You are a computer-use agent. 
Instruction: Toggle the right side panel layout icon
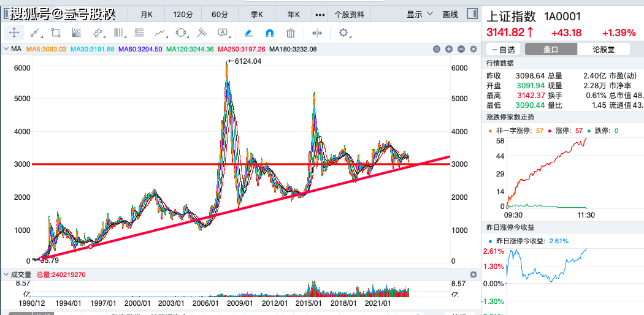[x=473, y=14]
